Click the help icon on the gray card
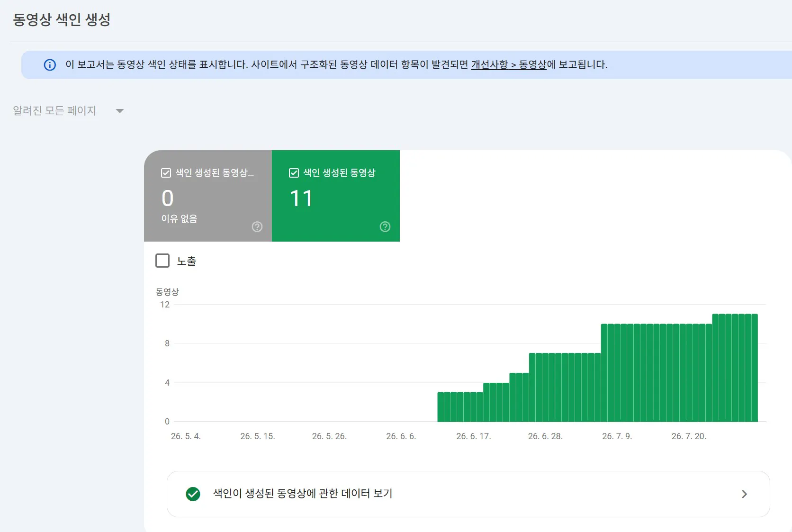The width and height of the screenshot is (792, 532). [x=257, y=227]
